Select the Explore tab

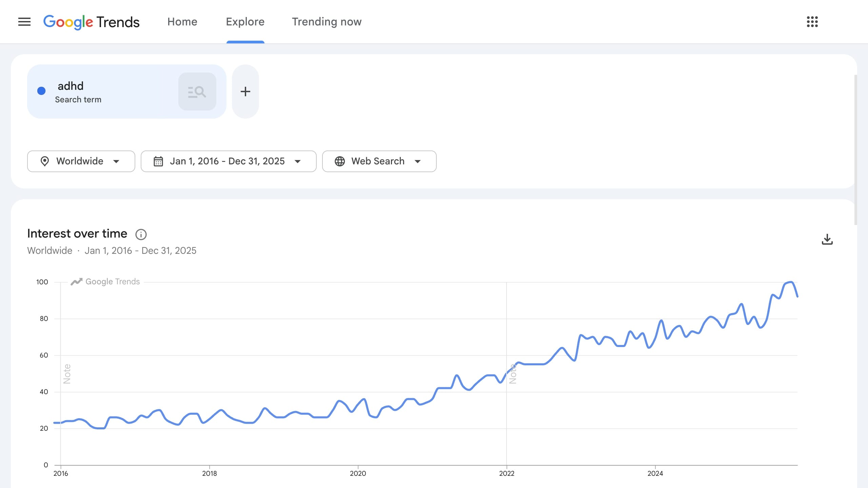(x=245, y=22)
